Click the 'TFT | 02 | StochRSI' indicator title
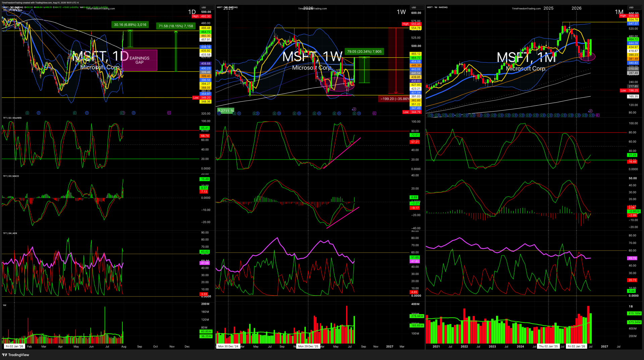This screenshot has height=360, width=644. click(x=12, y=118)
